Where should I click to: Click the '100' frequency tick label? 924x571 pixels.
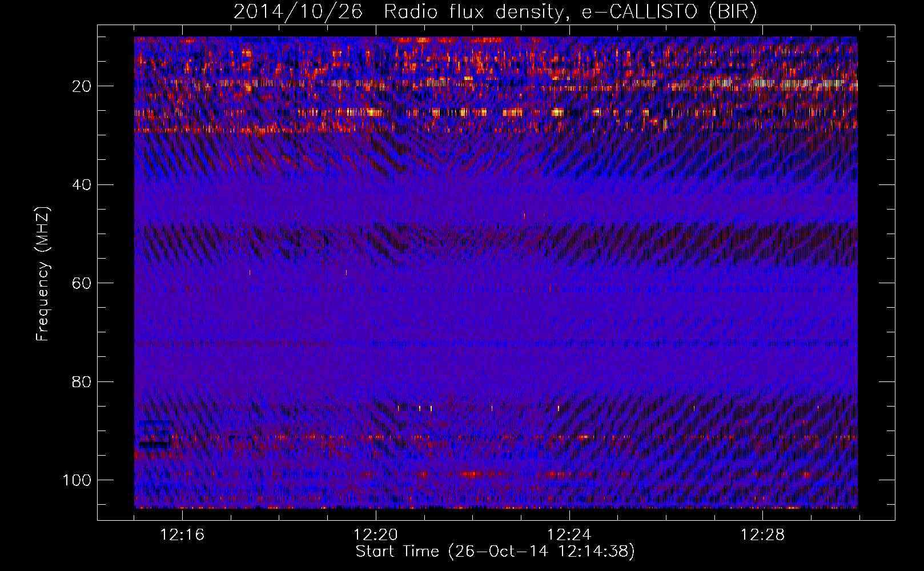(78, 480)
